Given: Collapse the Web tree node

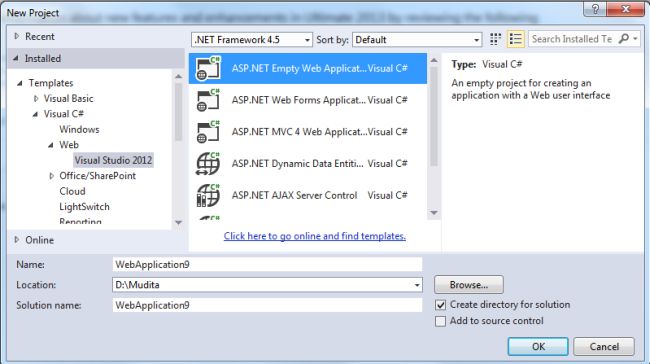Looking at the screenshot, I should (x=51, y=145).
